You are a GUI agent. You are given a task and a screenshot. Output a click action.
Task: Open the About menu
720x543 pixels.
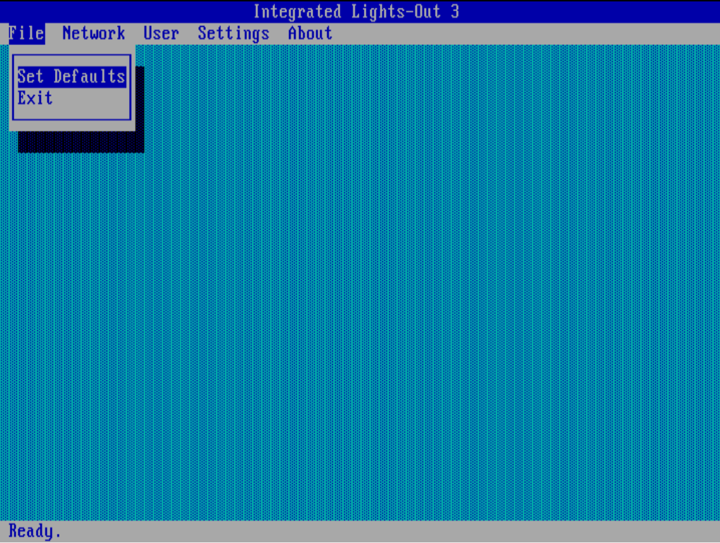310,34
